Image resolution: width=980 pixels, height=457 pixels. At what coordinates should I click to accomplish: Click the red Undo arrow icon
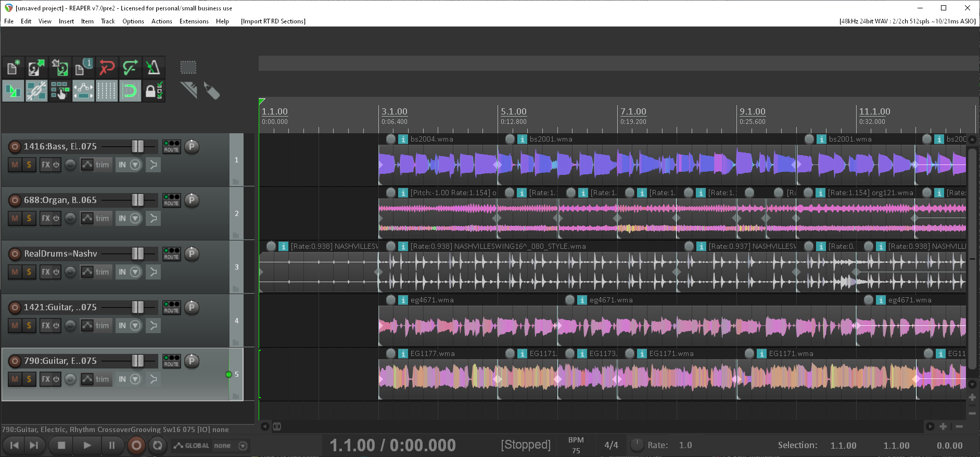(107, 68)
